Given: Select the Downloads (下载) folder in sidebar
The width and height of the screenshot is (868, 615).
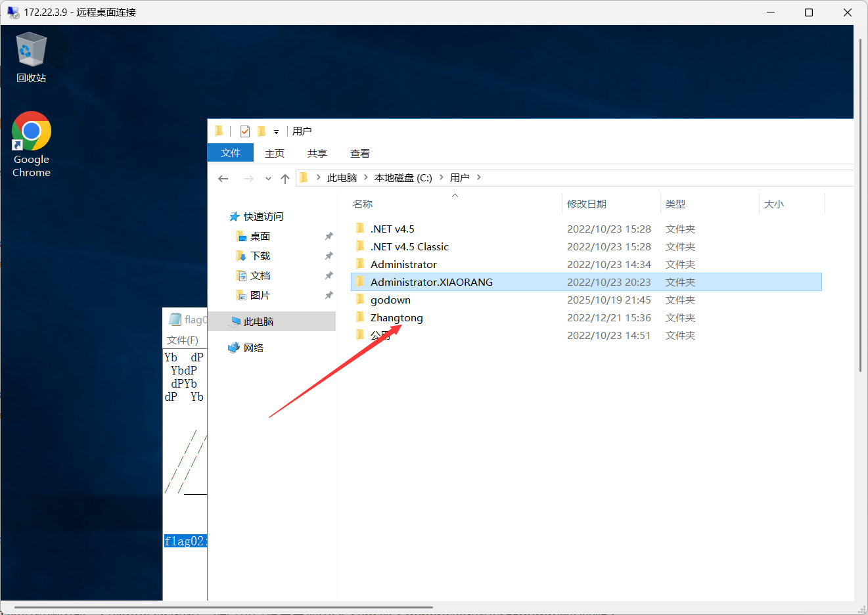Looking at the screenshot, I should tap(260, 256).
